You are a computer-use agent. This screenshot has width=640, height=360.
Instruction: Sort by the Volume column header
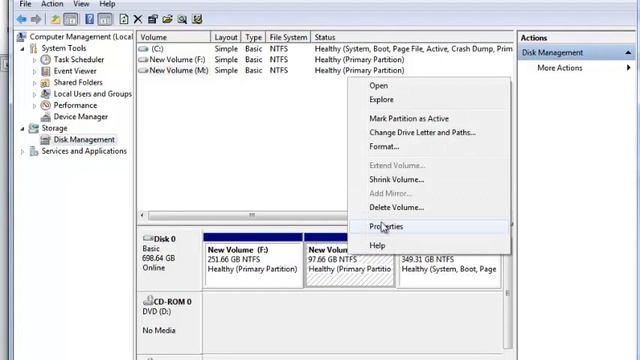174,37
